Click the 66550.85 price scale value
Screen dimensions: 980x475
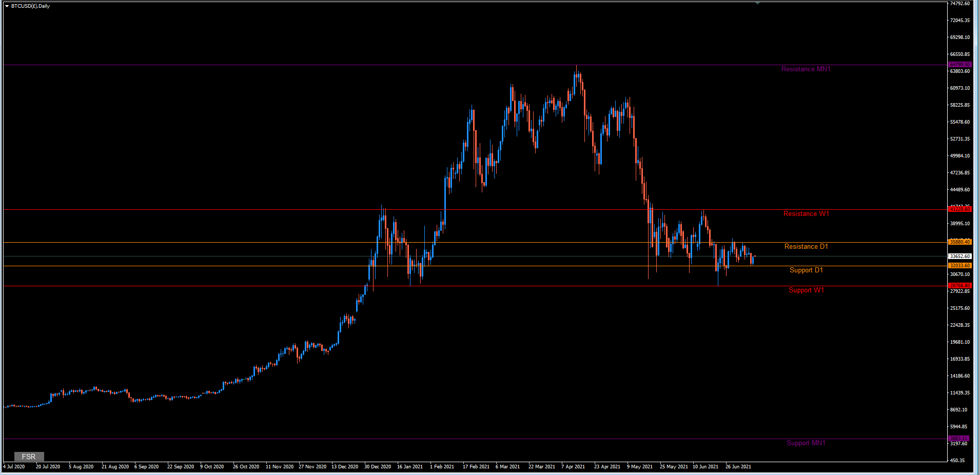pyautogui.click(x=960, y=54)
